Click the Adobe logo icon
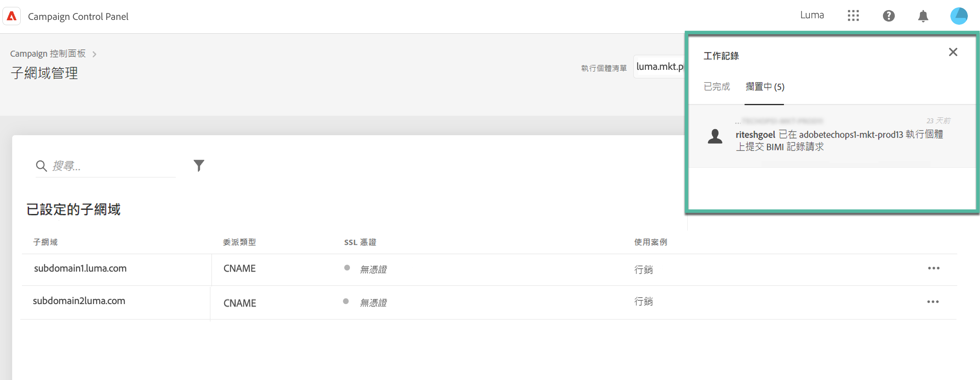 [12, 16]
